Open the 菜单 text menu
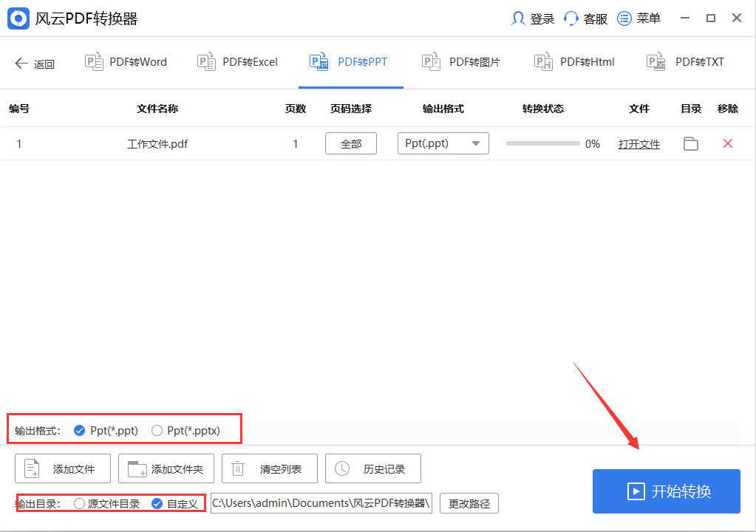756x532 pixels. tap(649, 18)
